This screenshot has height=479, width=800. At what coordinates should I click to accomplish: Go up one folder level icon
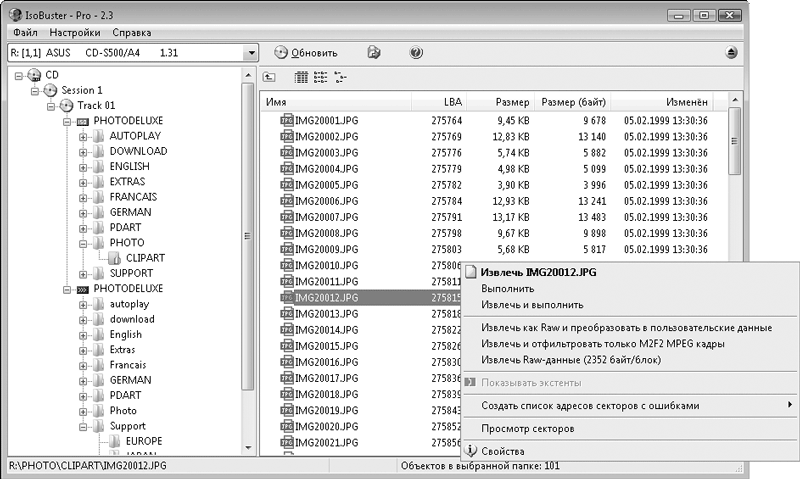tap(269, 78)
